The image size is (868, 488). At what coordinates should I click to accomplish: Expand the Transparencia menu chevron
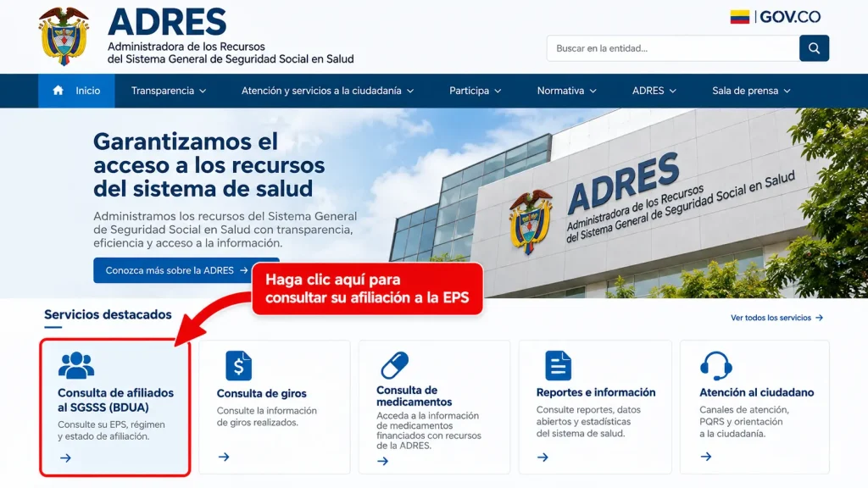tap(203, 91)
